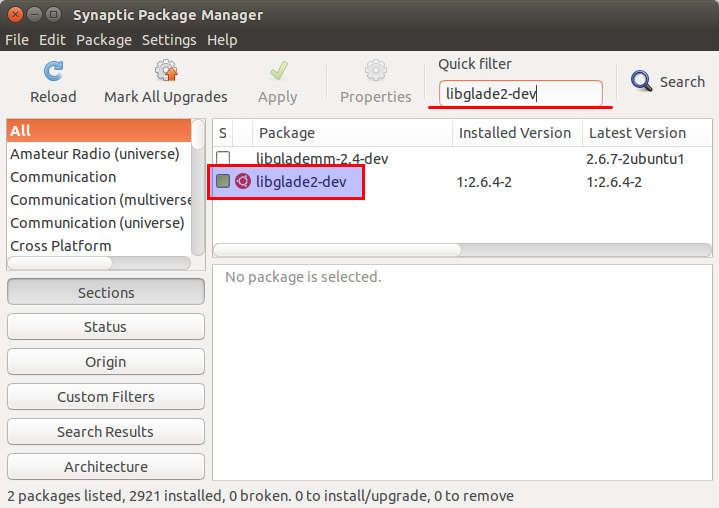
Task: Click Mark All Upgrades icon
Action: [166, 71]
